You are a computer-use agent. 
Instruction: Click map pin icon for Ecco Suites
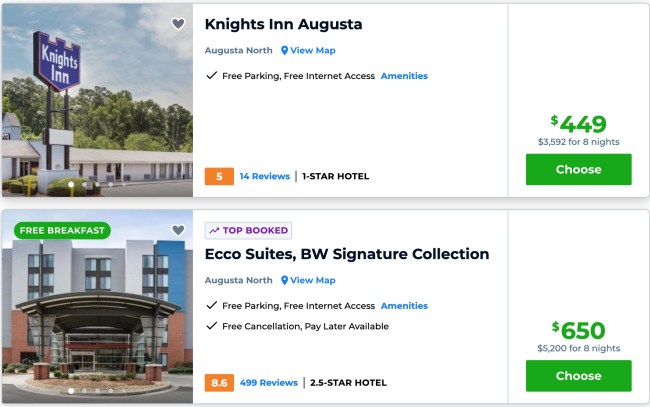pyautogui.click(x=284, y=280)
